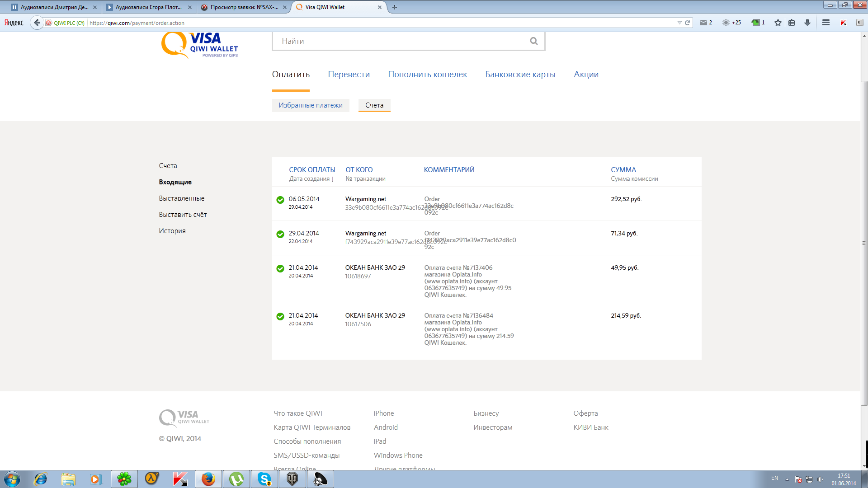Select the Оплатить navigation tab
Image resolution: width=868 pixels, height=488 pixels.
pyautogui.click(x=291, y=75)
